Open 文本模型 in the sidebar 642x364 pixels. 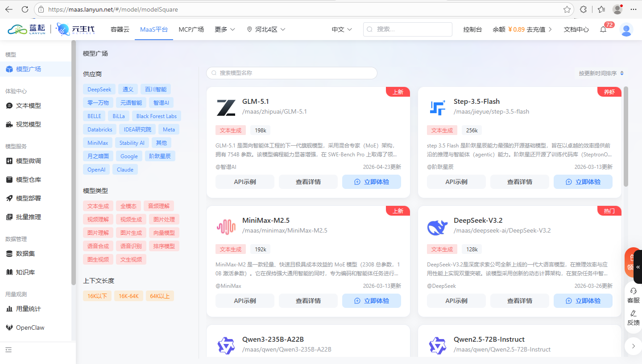pos(36,106)
